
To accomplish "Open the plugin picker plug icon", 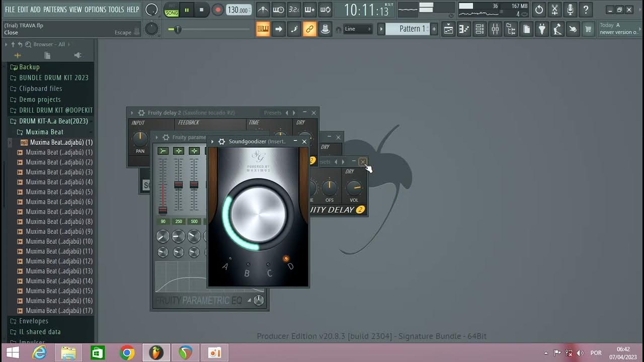I will coord(542,29).
